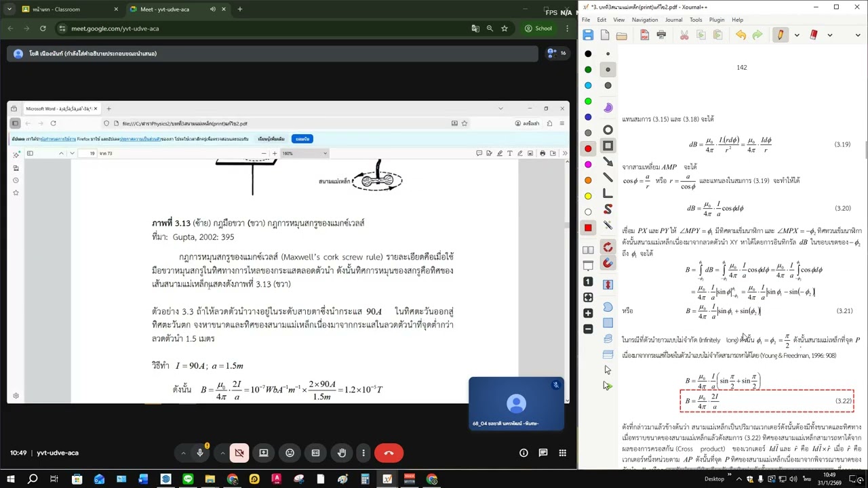This screenshot has width=868, height=488.
Task: Click the Meet address bar URL
Action: [115, 28]
